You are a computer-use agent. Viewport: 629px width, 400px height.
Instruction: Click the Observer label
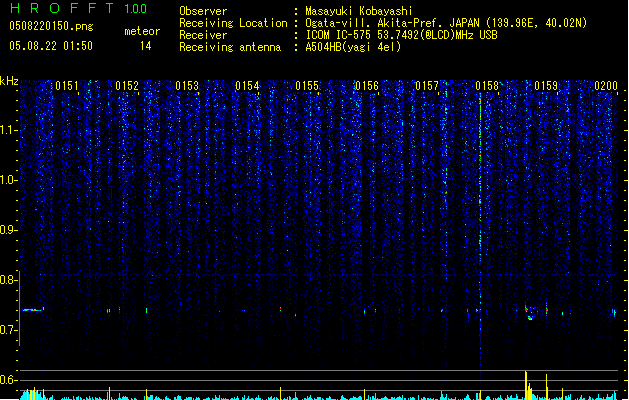pos(203,11)
